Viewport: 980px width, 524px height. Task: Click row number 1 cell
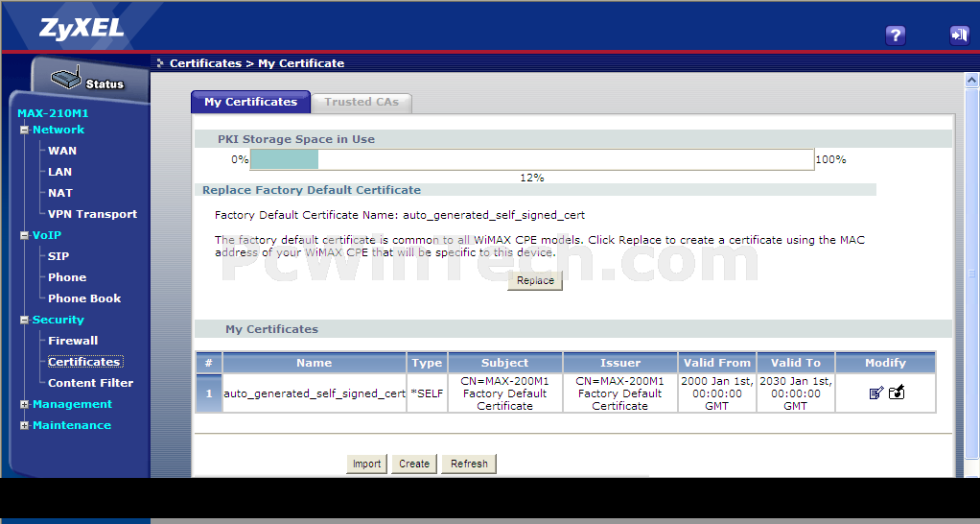(x=209, y=393)
